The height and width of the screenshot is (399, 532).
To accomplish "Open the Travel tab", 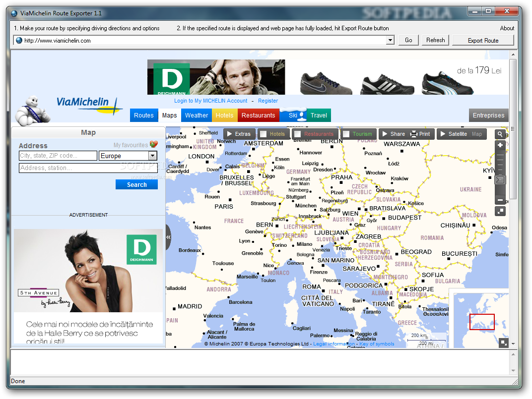I will 319,115.
